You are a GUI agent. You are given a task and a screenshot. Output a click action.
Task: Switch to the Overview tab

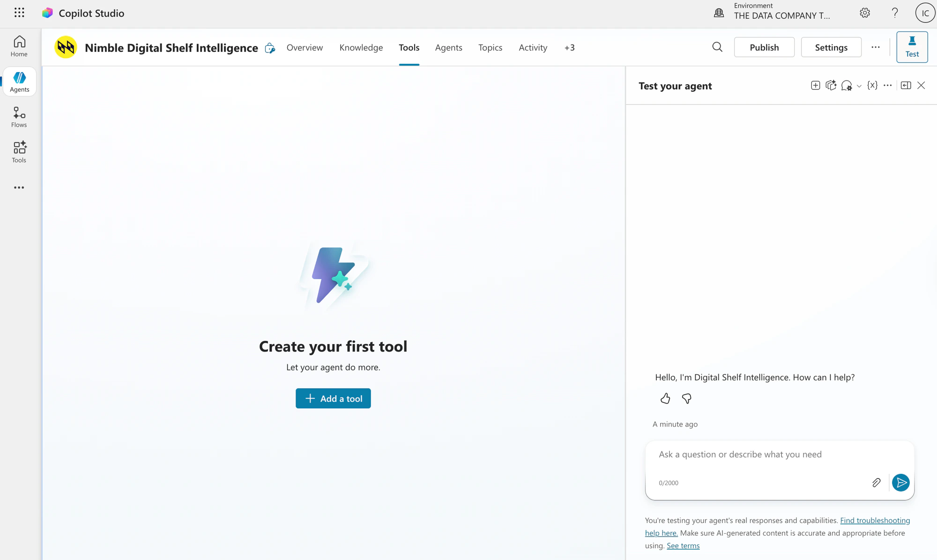click(305, 47)
